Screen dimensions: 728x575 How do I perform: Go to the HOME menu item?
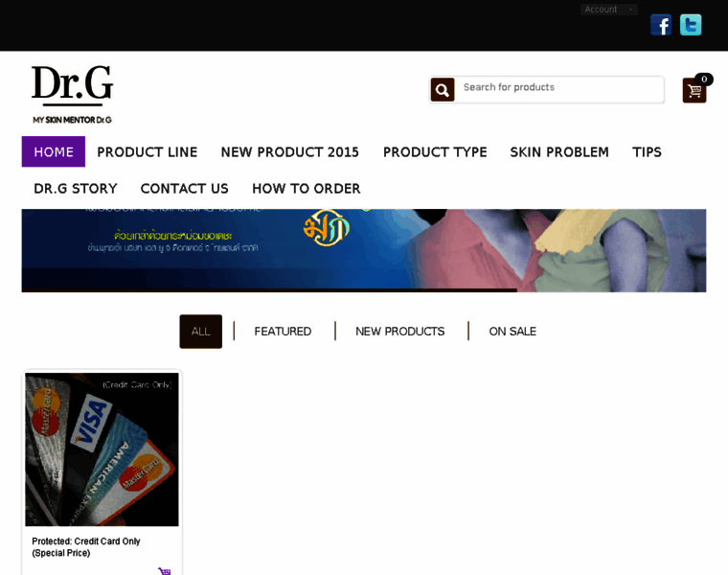[x=54, y=151]
